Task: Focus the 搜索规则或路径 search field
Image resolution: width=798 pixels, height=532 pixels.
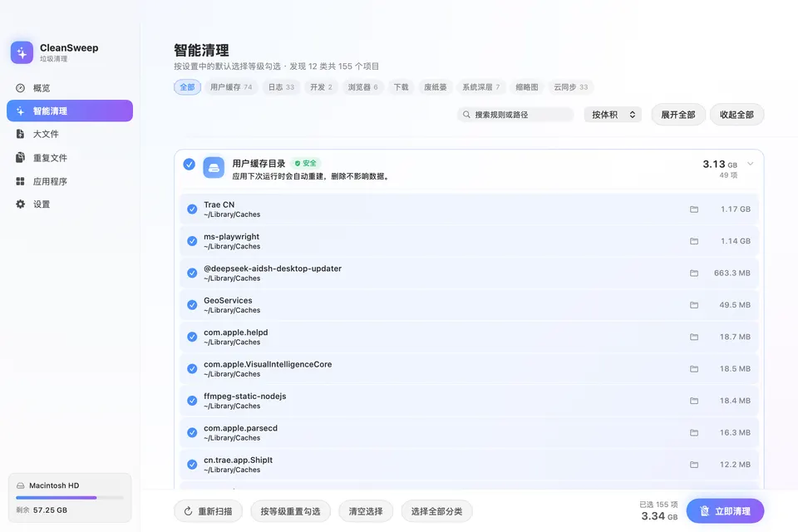Action: point(515,115)
